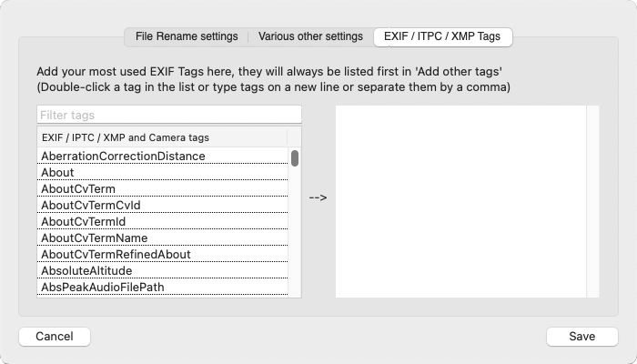Select AberrationCorrectionDistance tag in list
This screenshot has width=637, height=364.
(x=123, y=156)
